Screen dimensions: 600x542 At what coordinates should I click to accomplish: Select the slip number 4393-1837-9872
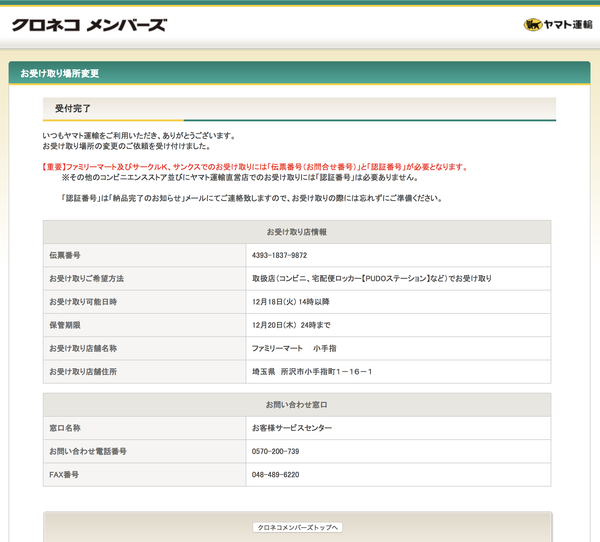[279, 255]
